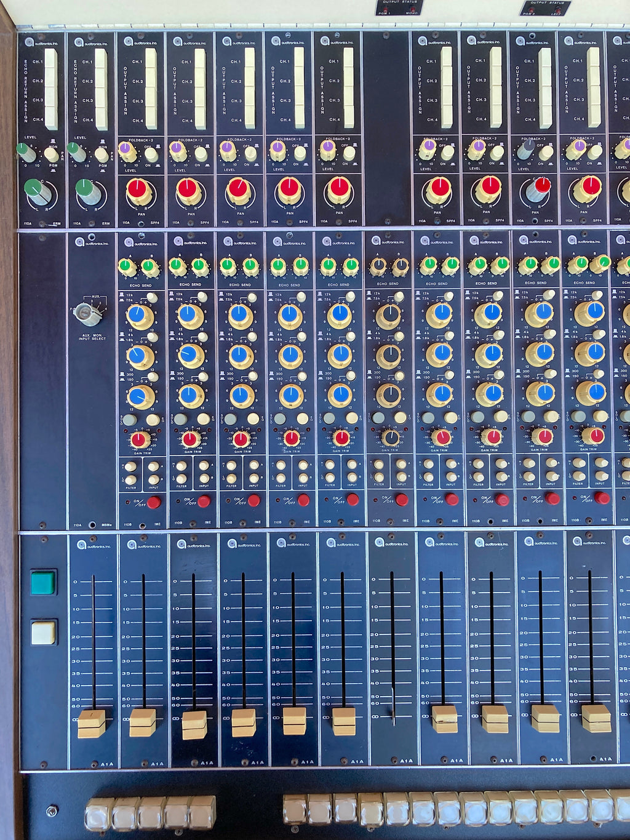Click the large green knob on the leftmost Echo Return module

(x=38, y=191)
